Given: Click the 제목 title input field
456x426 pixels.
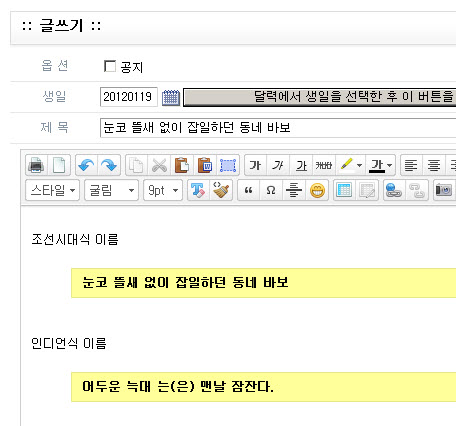Looking at the screenshot, I should click(x=278, y=128).
